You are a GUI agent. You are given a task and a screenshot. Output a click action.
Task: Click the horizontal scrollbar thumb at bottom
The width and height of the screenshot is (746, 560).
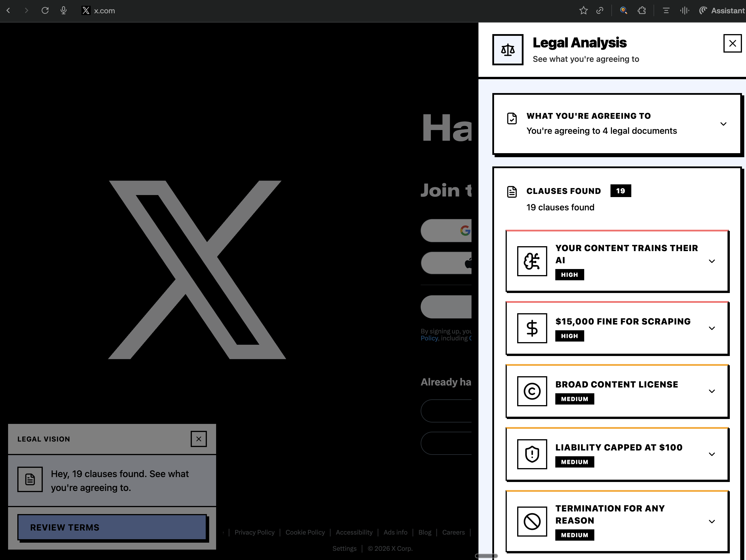pyautogui.click(x=486, y=556)
